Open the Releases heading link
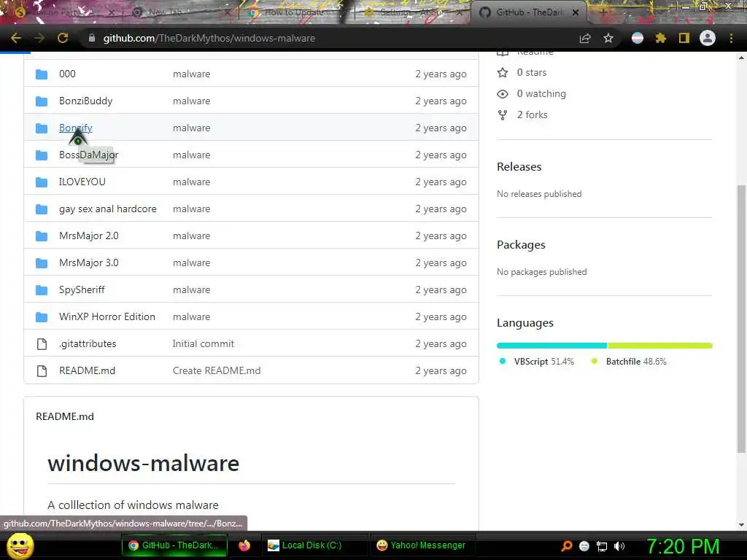The image size is (747, 560). point(519,167)
